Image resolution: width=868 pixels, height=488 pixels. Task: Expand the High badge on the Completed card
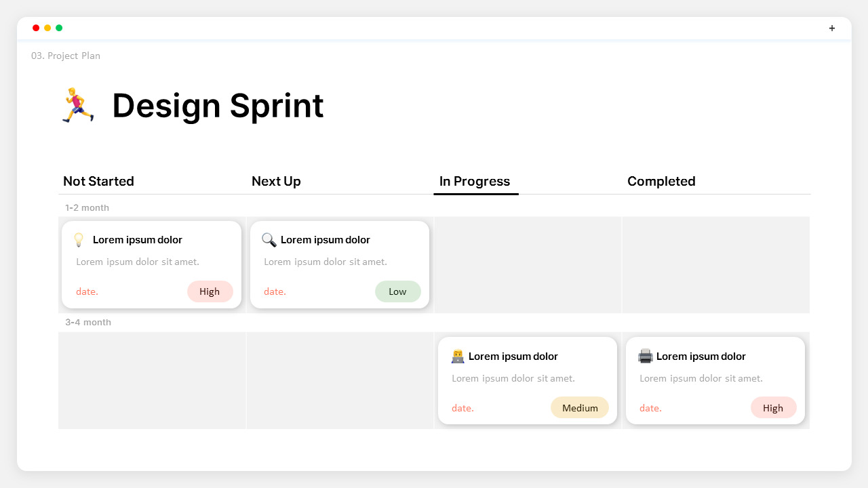[x=773, y=407]
